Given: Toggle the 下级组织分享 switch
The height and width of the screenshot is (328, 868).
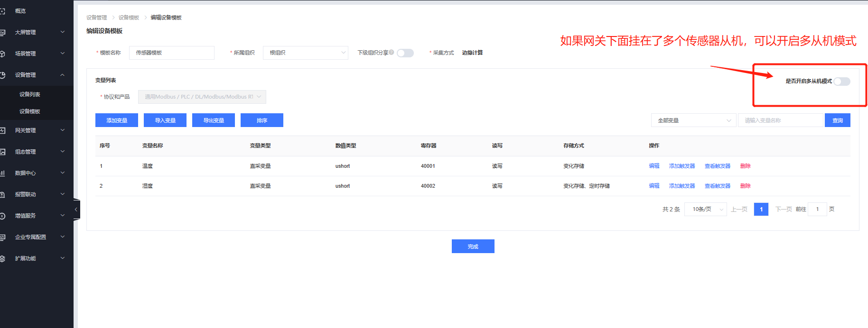Looking at the screenshot, I should tap(405, 53).
